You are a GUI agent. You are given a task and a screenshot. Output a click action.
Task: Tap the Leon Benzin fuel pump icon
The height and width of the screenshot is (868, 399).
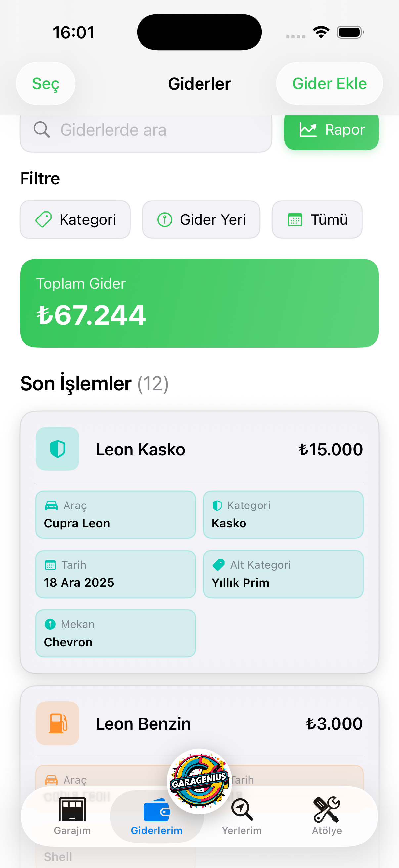[58, 723]
